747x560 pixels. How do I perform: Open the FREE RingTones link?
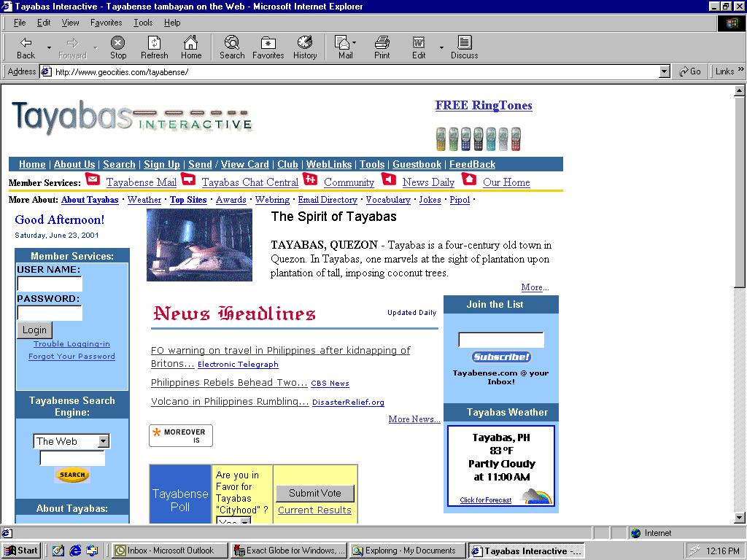484,105
